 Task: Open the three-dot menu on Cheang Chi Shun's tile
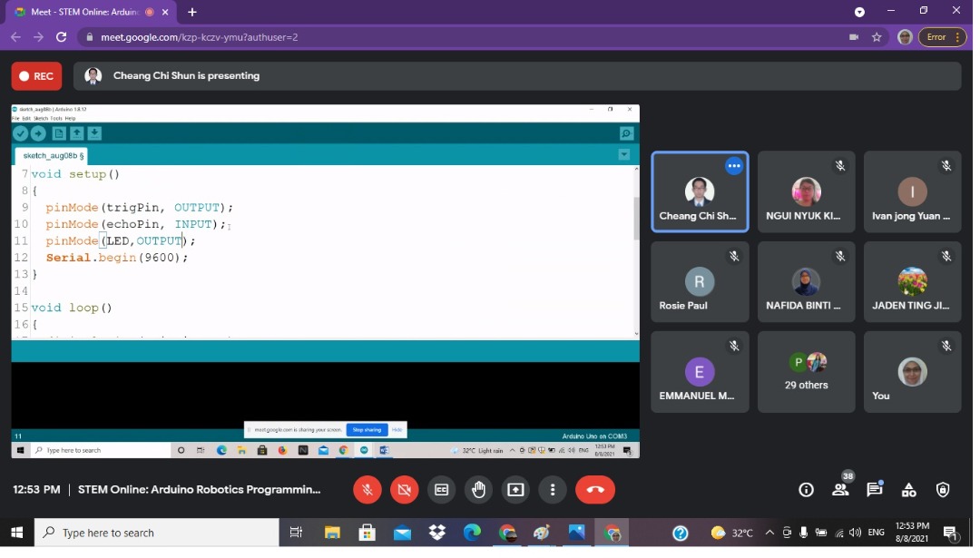[734, 165]
